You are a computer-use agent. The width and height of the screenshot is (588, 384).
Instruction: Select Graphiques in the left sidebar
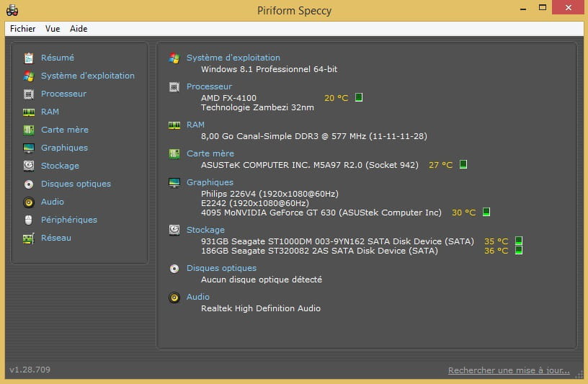click(x=64, y=148)
